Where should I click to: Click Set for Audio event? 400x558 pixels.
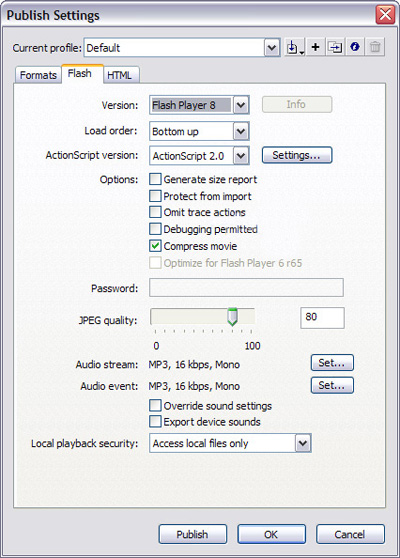[332, 385]
